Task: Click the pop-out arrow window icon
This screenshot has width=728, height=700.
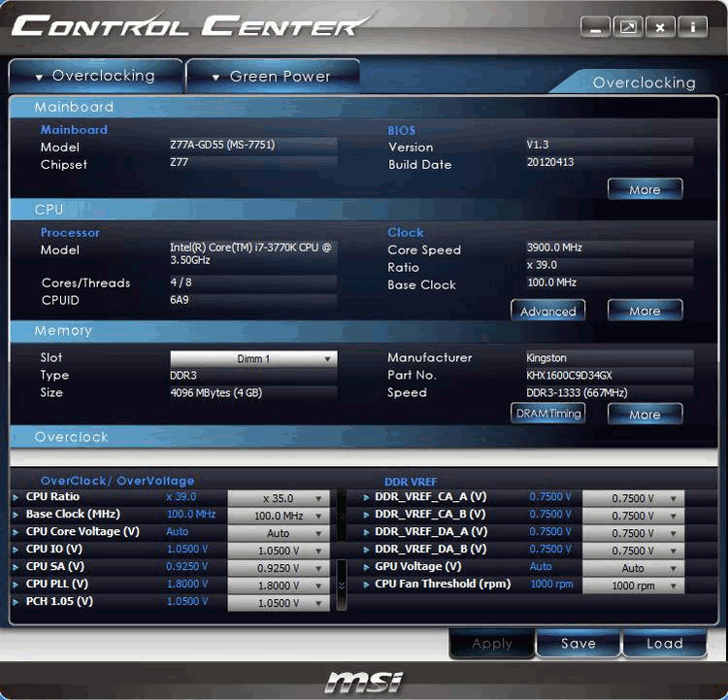Action: pos(628,28)
